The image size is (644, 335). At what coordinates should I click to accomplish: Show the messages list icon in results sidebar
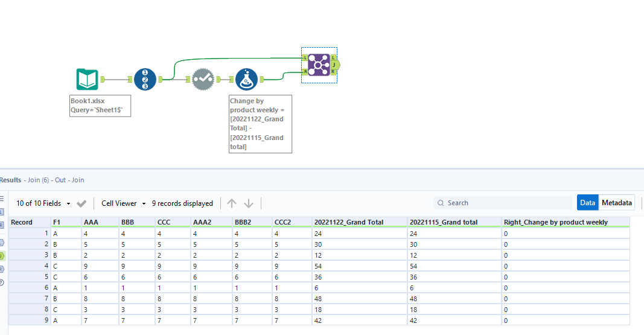pyautogui.click(x=2, y=199)
